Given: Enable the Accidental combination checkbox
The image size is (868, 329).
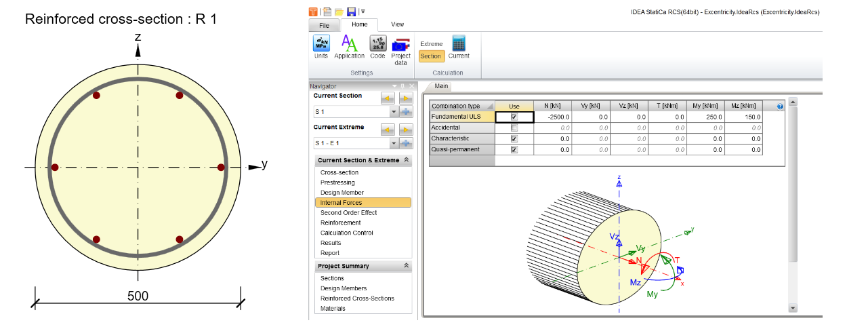Looking at the screenshot, I should (514, 128).
